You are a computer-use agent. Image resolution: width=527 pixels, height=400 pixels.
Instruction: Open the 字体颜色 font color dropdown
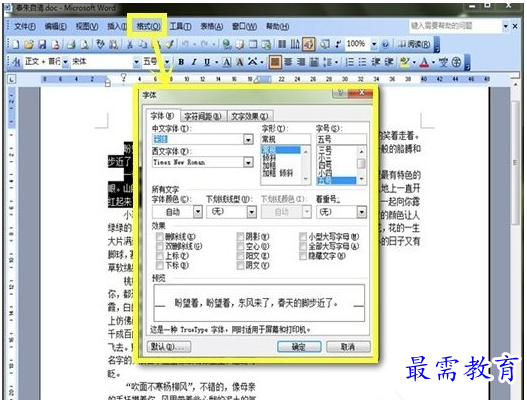point(198,212)
